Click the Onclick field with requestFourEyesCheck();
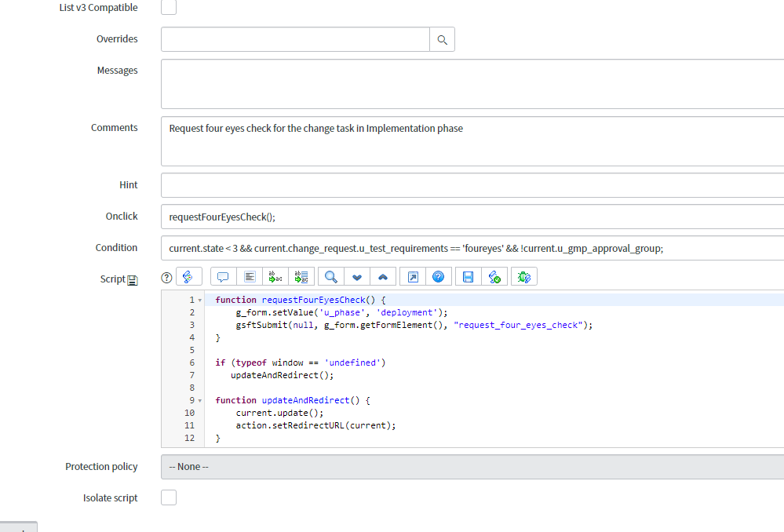The image size is (784, 532). (472, 217)
